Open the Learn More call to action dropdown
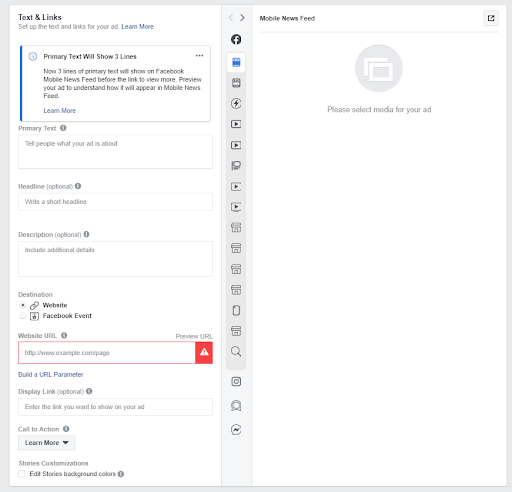512x492 pixels. coord(47,443)
